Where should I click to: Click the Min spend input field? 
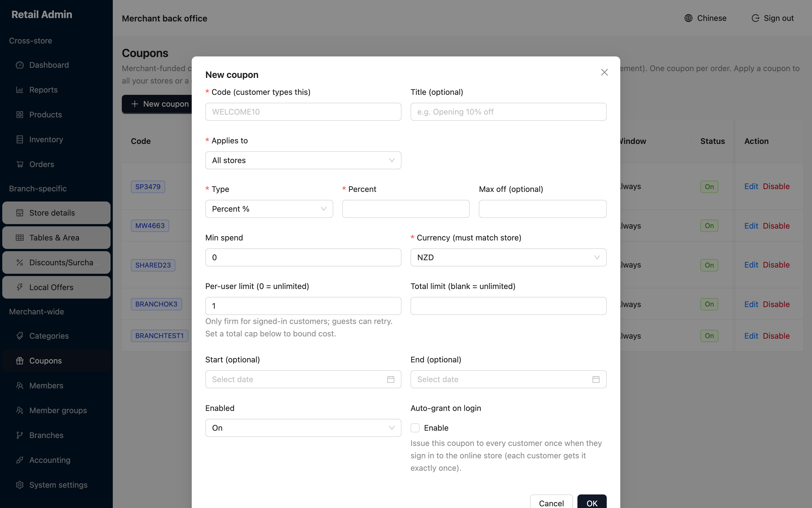(x=303, y=257)
